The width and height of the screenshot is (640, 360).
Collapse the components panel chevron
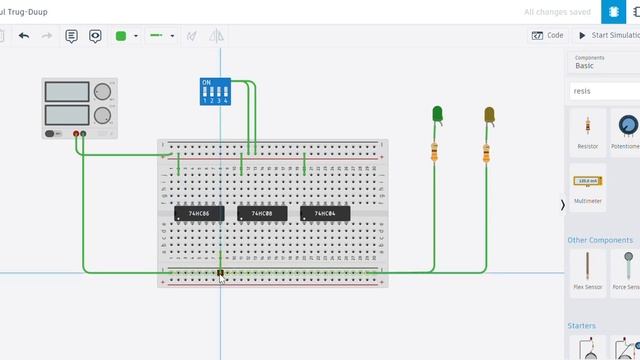[563, 205]
